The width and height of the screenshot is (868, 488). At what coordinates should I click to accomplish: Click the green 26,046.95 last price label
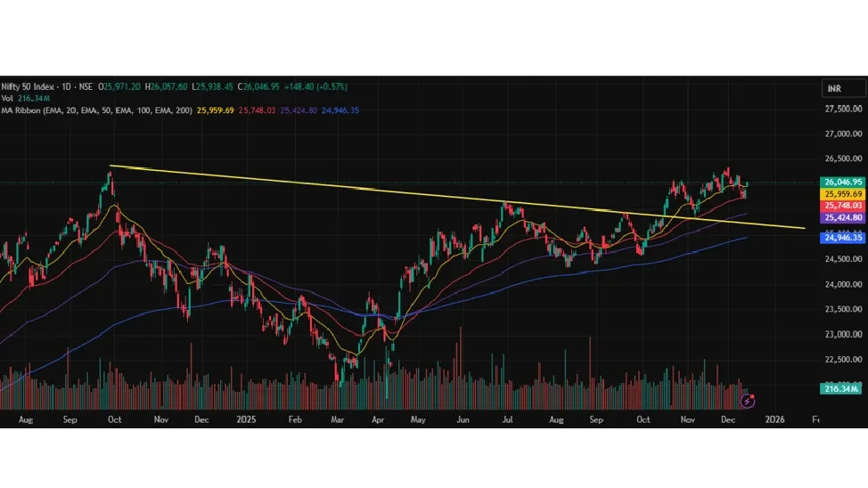[x=843, y=182]
